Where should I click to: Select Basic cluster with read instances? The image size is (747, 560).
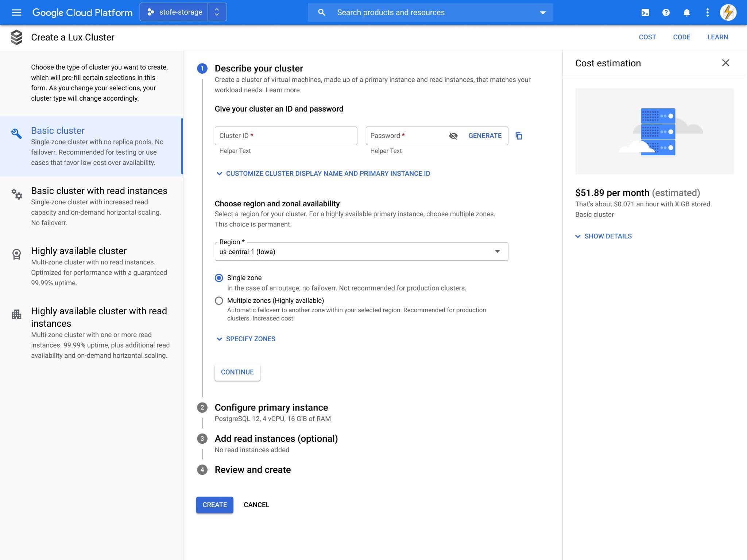tap(91, 206)
